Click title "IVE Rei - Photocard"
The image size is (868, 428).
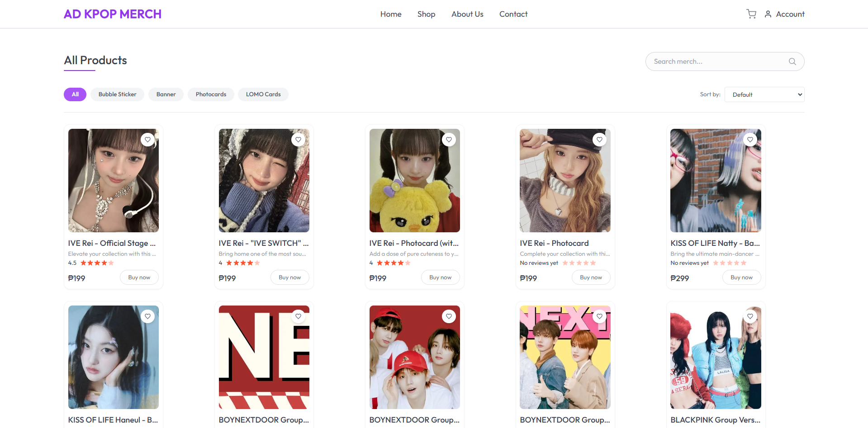(x=554, y=243)
